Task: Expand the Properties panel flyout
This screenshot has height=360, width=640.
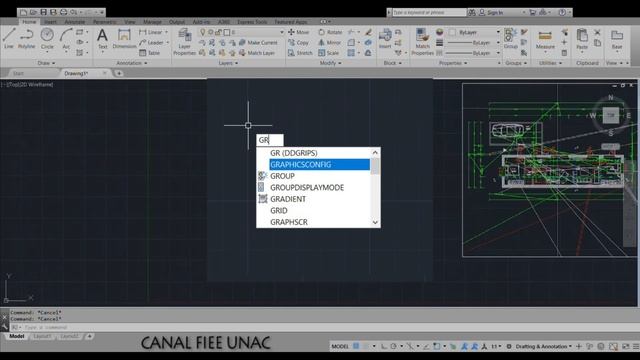Action: [x=453, y=63]
